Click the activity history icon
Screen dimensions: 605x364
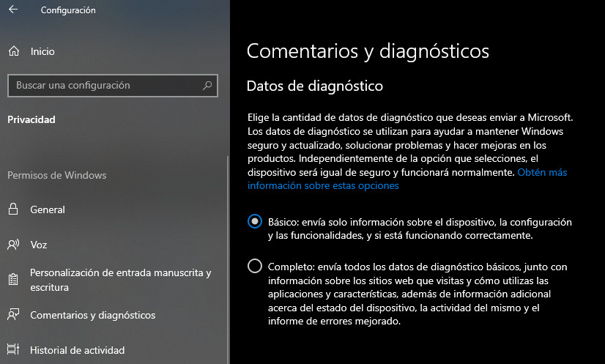(x=13, y=349)
